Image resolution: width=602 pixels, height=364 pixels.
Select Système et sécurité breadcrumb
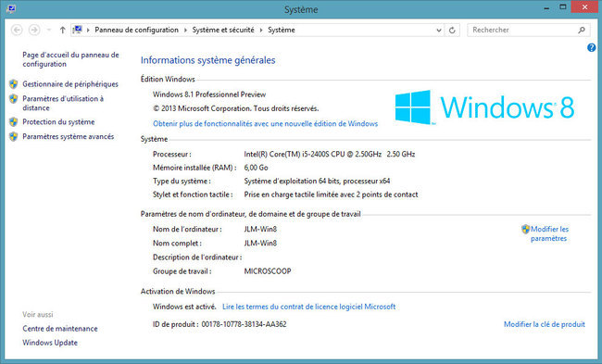pos(223,30)
